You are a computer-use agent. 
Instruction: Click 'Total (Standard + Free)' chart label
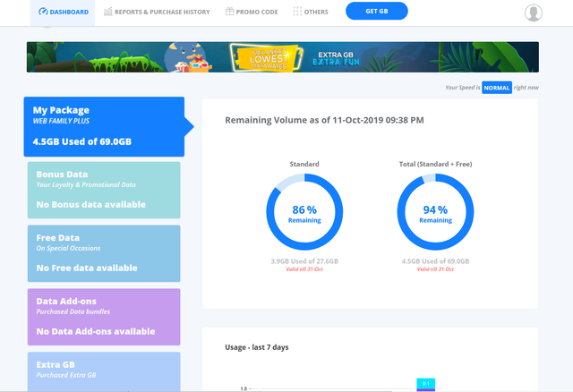435,164
